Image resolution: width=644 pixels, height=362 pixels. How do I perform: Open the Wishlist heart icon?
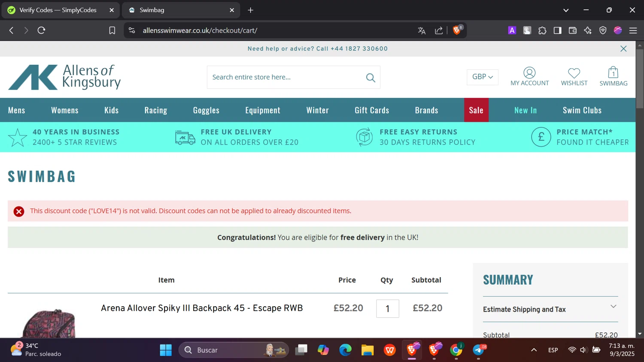[x=574, y=77]
